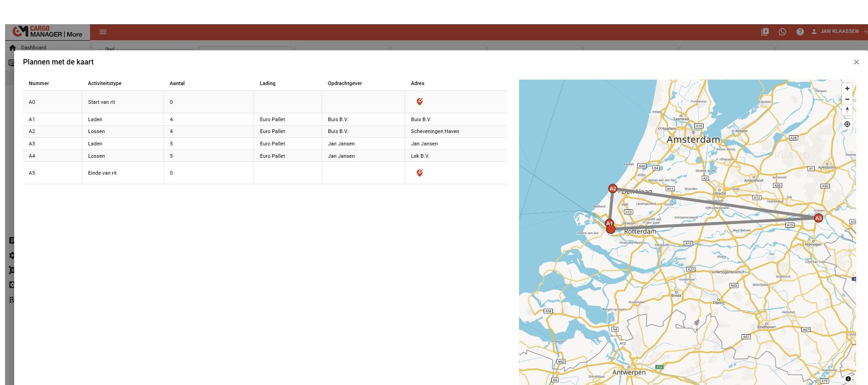Open the video tutorials icon in header
Screen dimensions: 868x385
click(x=765, y=32)
